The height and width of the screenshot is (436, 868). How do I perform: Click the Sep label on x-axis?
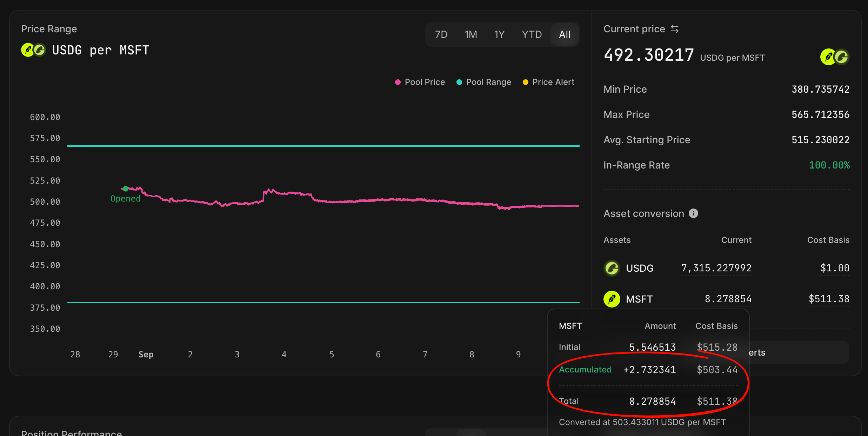tap(146, 355)
